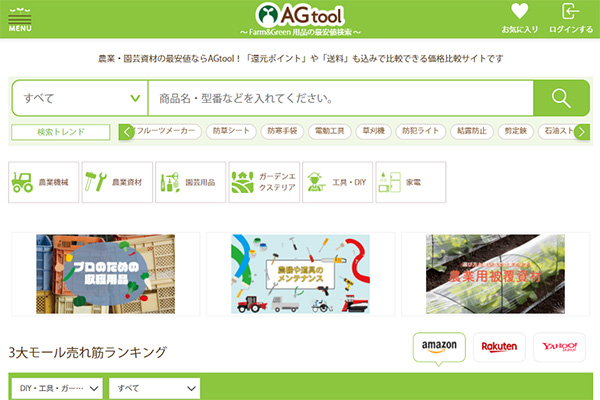The height and width of the screenshot is (400, 600).
Task: Open 園芸用品 gardening category
Action: [x=191, y=182]
